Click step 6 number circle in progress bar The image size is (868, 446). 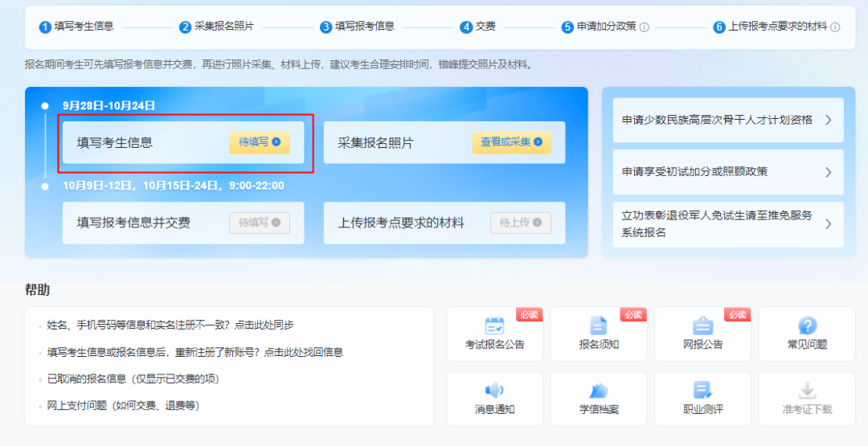click(719, 27)
